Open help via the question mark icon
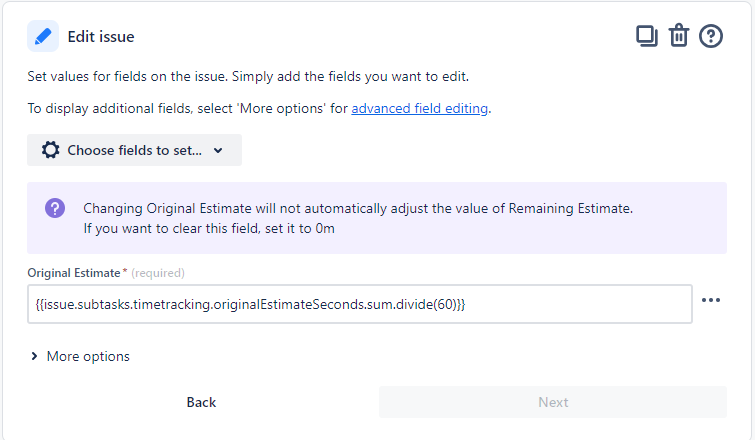755x440 pixels. pyautogui.click(x=711, y=36)
